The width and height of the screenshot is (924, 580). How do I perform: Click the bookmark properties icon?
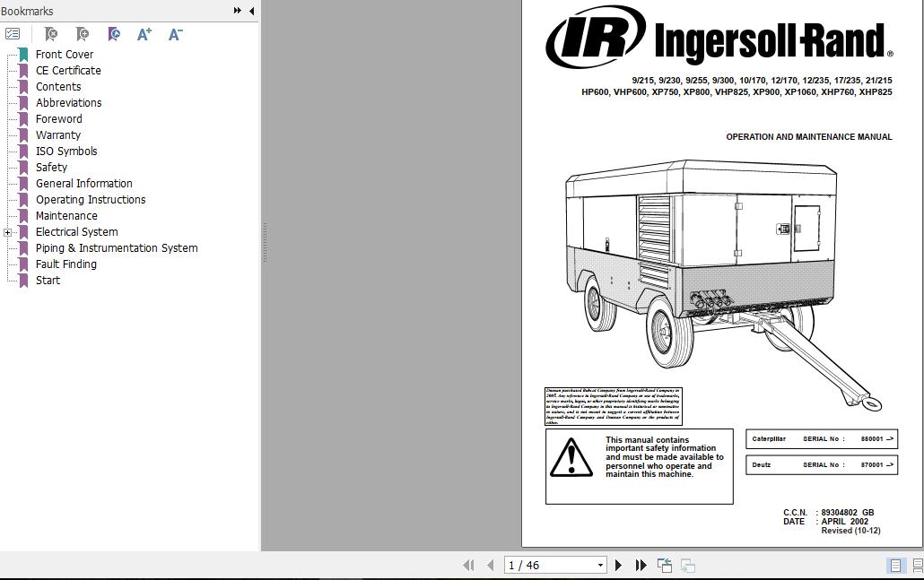point(114,34)
